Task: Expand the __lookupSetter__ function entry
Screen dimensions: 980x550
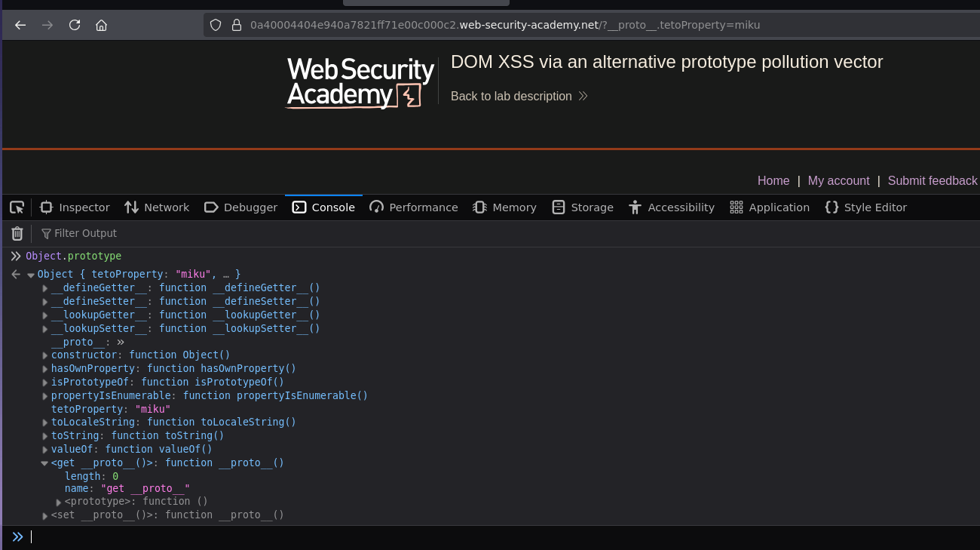Action: coord(45,329)
